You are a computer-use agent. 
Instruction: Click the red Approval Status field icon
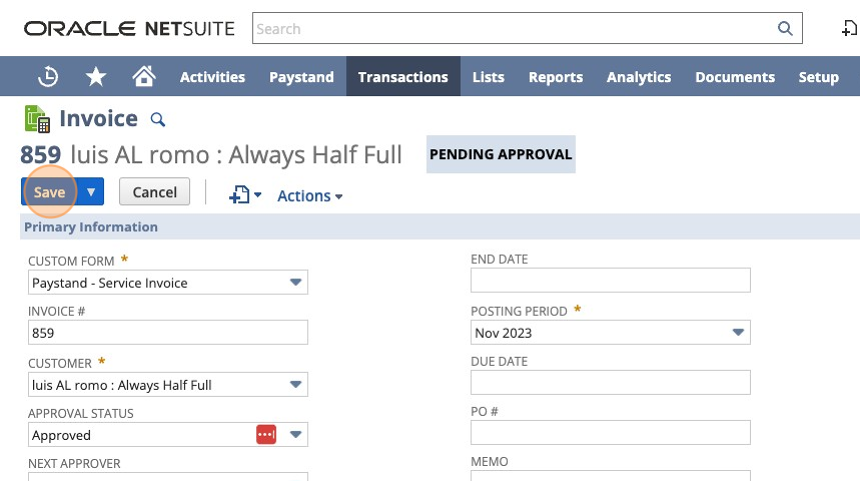266,435
